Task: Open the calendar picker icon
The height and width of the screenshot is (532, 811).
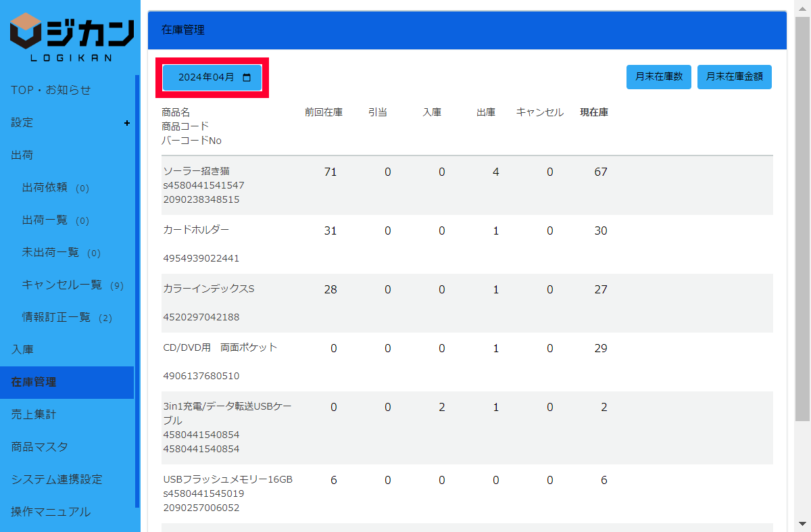Action: pyautogui.click(x=247, y=78)
